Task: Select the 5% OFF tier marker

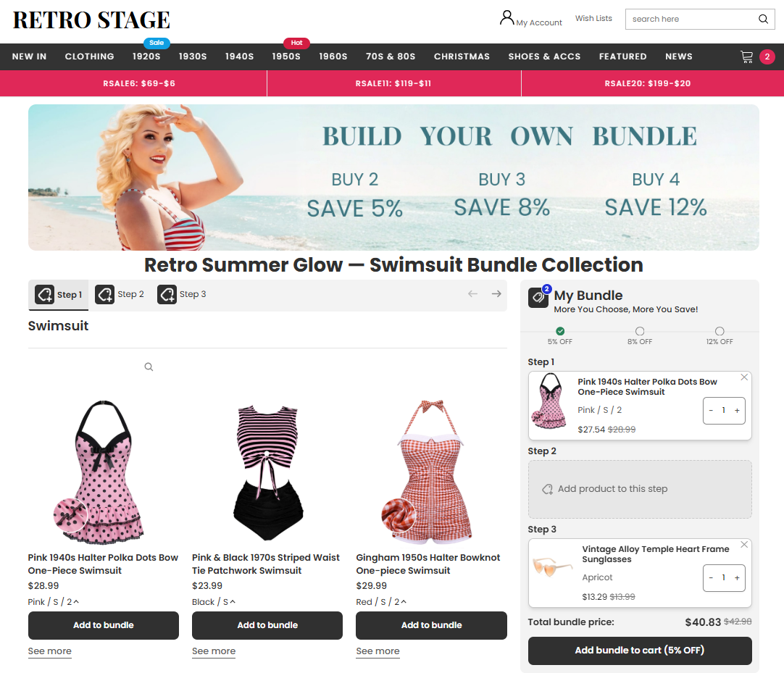Action: coord(560,331)
